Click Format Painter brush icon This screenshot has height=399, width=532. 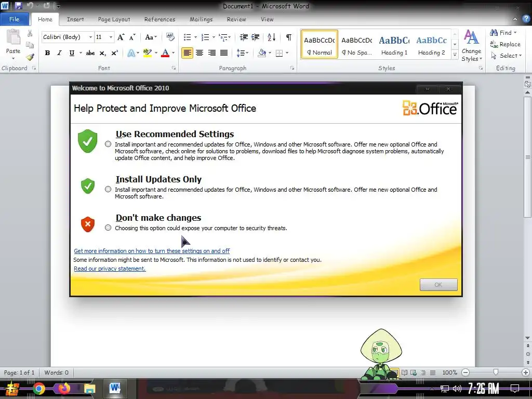coord(30,57)
